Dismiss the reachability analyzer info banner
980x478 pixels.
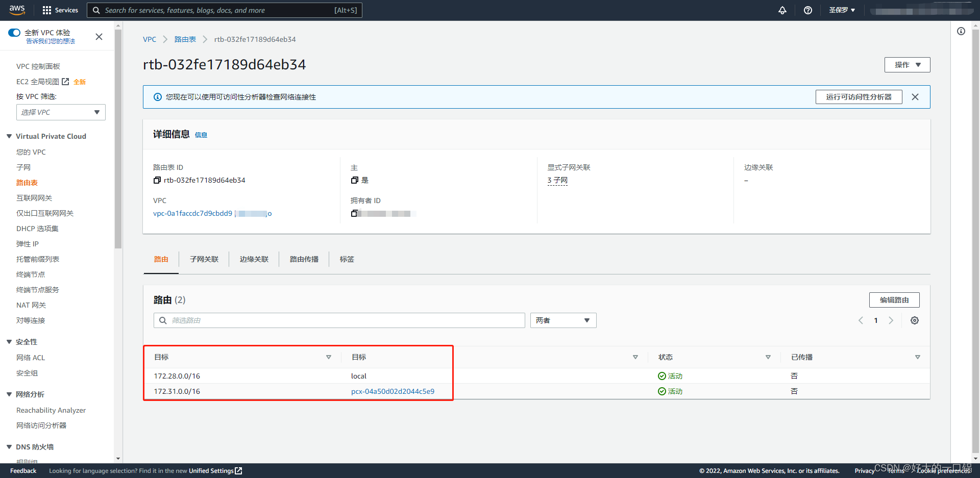point(915,97)
